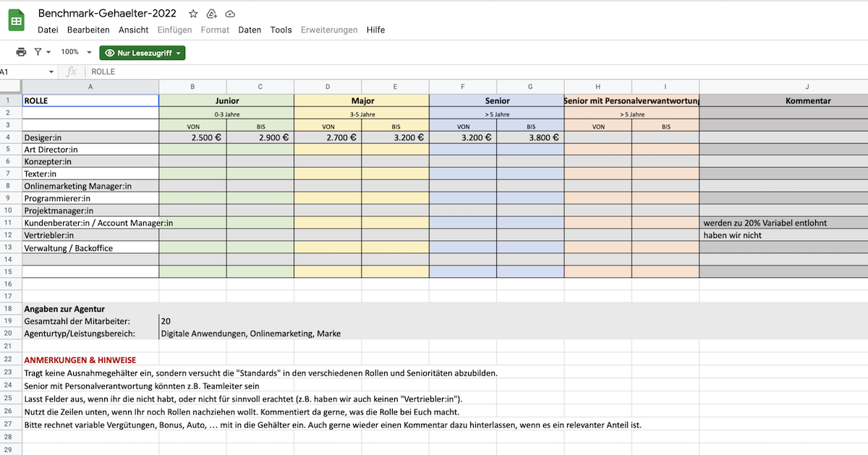
Task: Select row 22 by its row header
Action: click(x=11, y=360)
